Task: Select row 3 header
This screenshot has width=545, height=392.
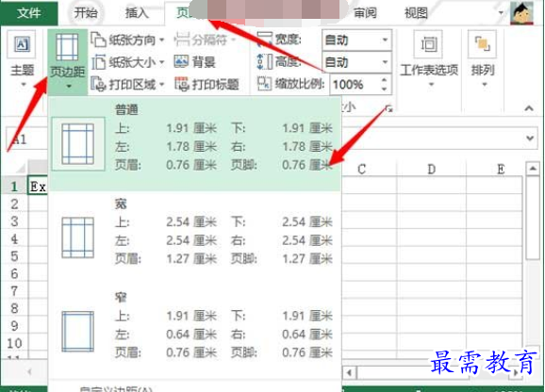Action: [14, 221]
